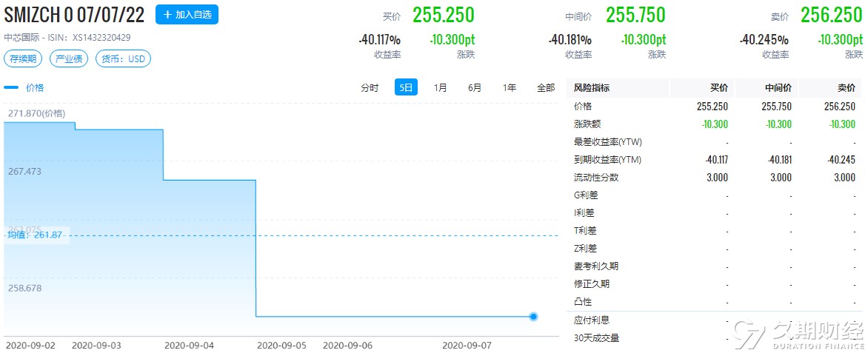Viewport: 868px width, 353px height.
Task: Click the -40.245% yield value
Action: point(764,40)
